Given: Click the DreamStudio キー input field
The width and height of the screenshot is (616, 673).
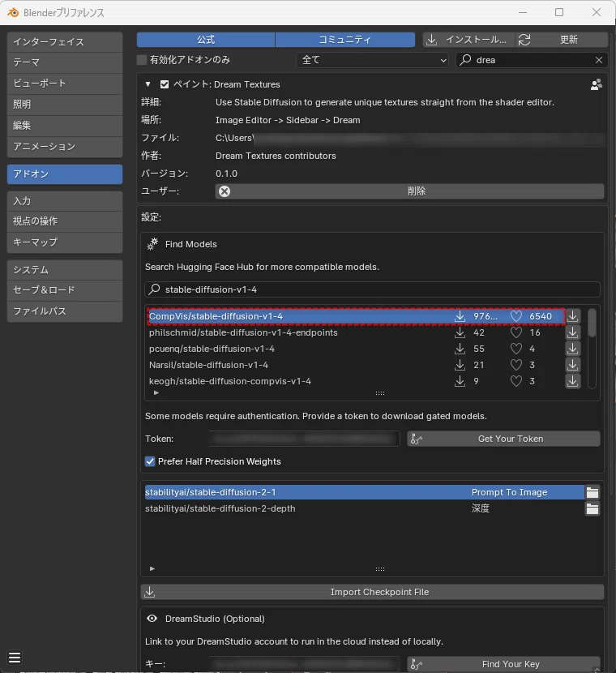Looking at the screenshot, I should pyautogui.click(x=305, y=664).
